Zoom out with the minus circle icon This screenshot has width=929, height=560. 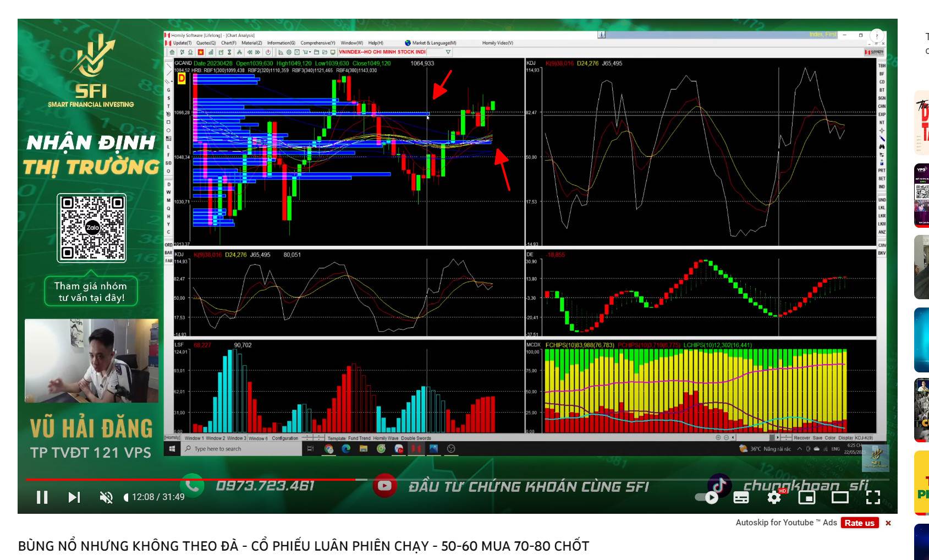pos(726,438)
